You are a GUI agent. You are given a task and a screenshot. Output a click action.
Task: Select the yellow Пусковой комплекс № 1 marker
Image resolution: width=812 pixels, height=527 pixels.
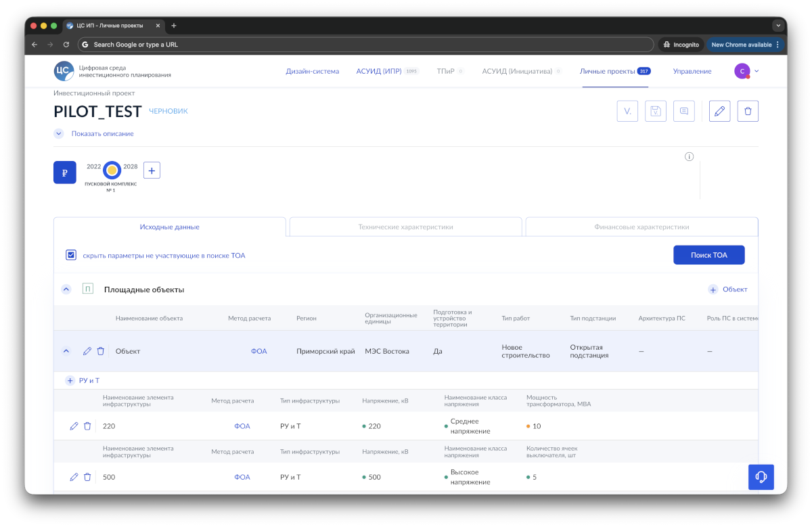112,170
